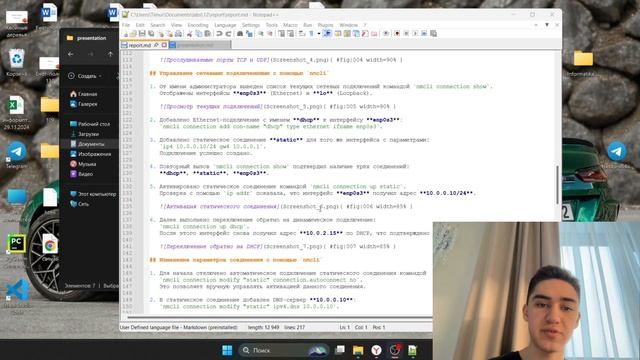
Task: Open the User Defined Language dialog icon
Action: [x=337, y=33]
